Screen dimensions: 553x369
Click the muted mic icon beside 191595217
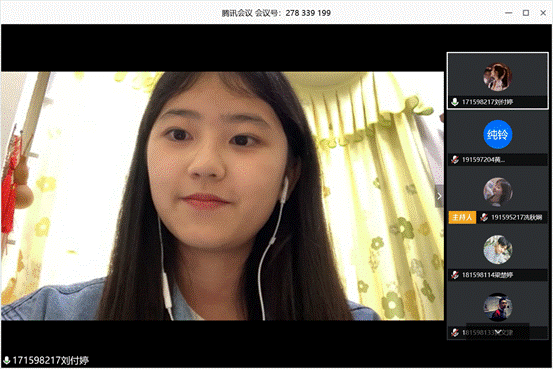tap(484, 217)
